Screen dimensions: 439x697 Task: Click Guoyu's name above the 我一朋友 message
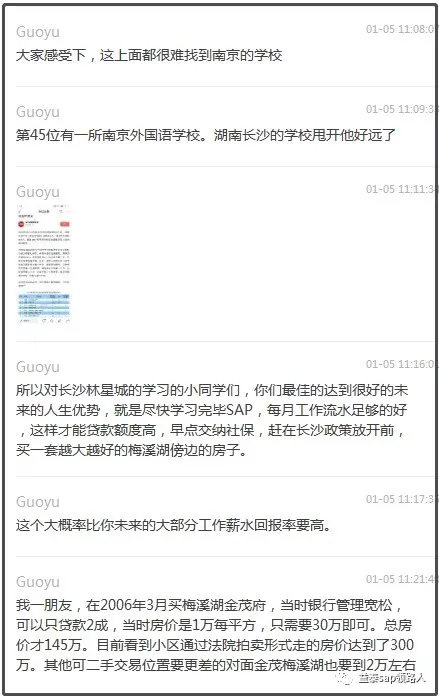click(38, 582)
